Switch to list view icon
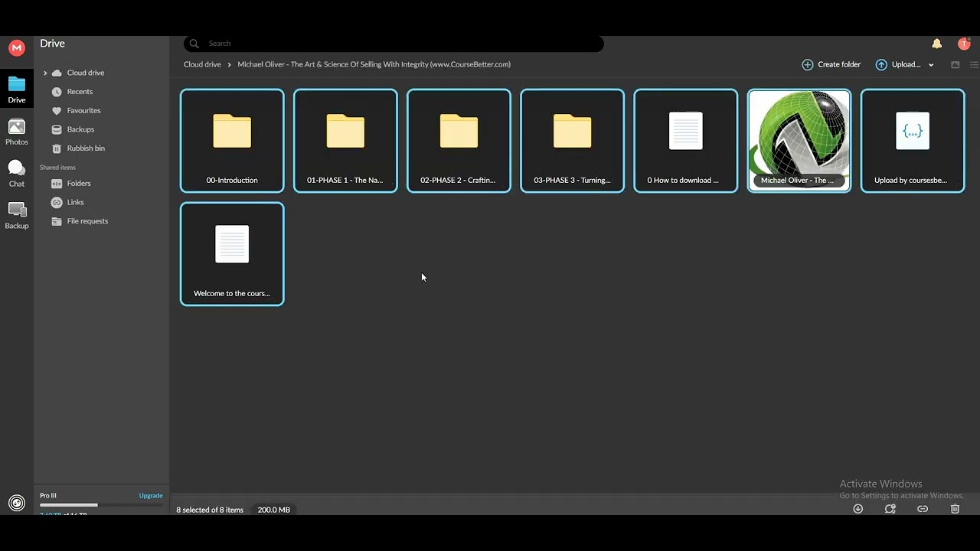Viewport: 980px width, 551px height. (x=974, y=65)
